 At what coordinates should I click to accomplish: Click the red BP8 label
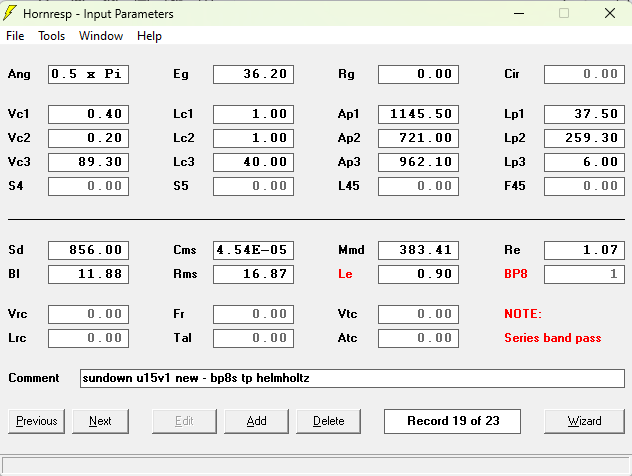[516, 274]
